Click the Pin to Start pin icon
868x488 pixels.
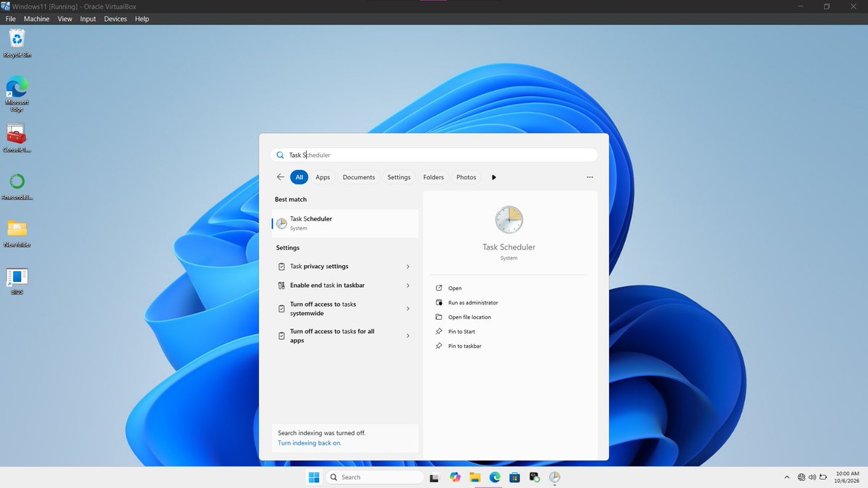[x=439, y=332]
